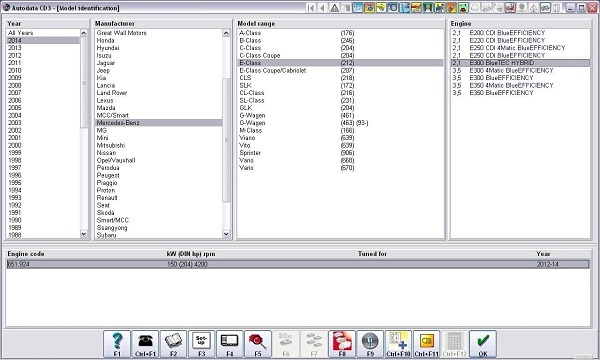Image resolution: width=600 pixels, height=360 pixels.
Task: Click the go-to-first arrow in top toolbar
Action: (x=311, y=8)
